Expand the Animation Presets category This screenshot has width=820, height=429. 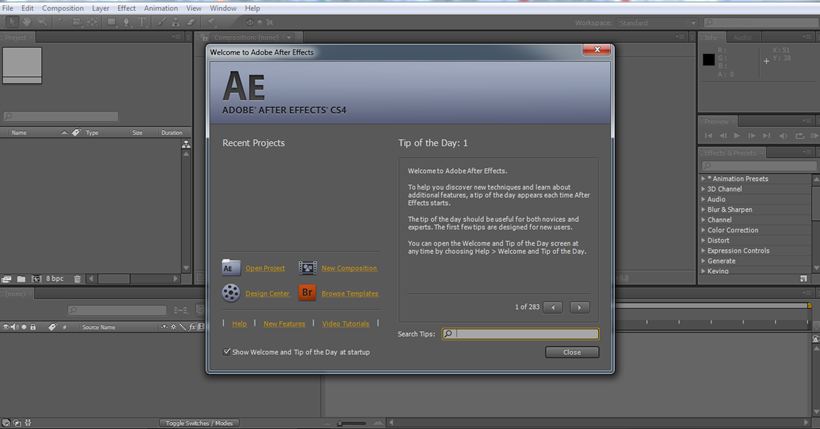[703, 178]
